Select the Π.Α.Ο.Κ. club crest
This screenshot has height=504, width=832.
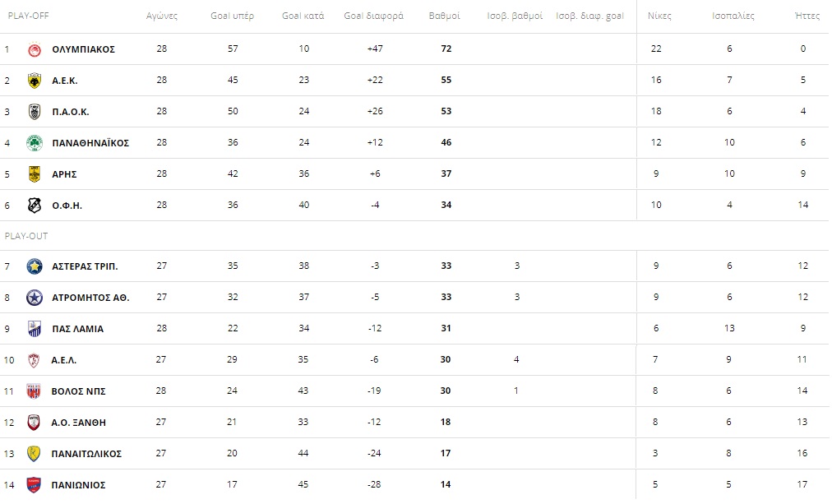coord(35,112)
